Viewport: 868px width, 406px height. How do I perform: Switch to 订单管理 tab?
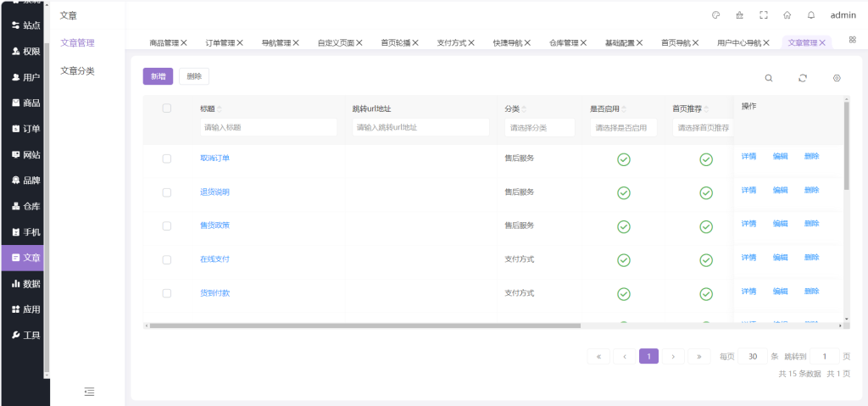coord(220,42)
